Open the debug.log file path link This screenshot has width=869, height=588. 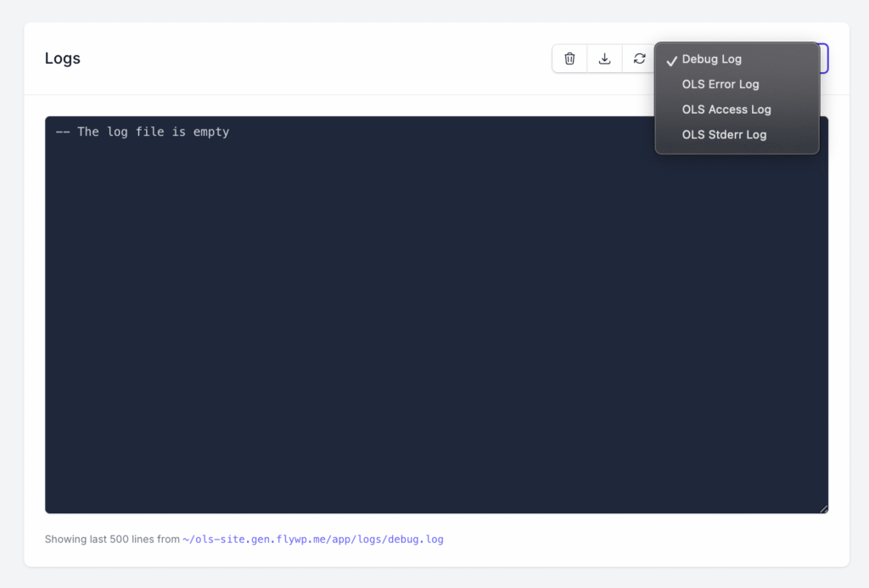[x=312, y=540]
